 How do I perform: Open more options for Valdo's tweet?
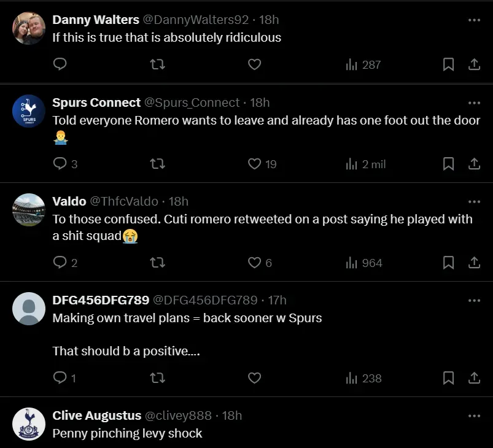(474, 201)
